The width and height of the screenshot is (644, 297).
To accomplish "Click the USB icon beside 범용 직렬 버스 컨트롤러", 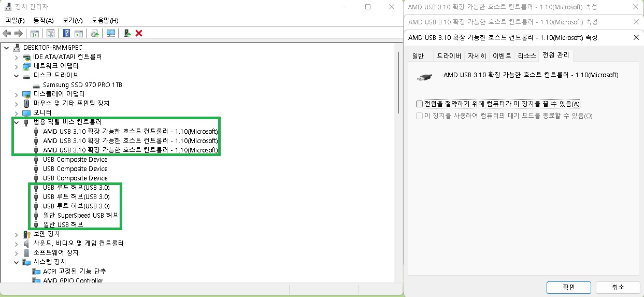I will tap(26, 122).
